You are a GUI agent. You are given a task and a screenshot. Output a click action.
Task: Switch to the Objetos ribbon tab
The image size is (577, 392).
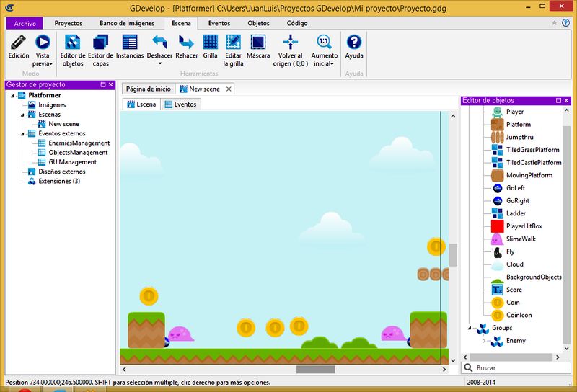(258, 23)
